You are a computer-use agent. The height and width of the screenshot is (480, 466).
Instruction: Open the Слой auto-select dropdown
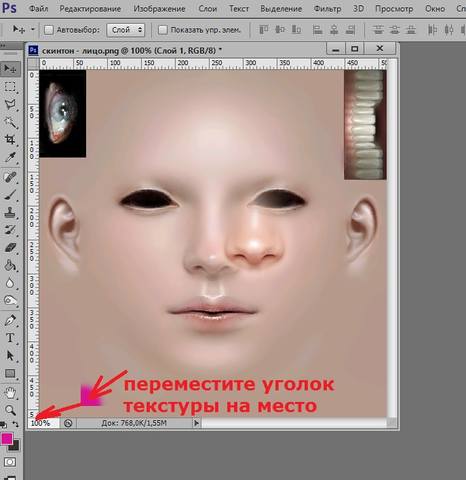click(126, 30)
